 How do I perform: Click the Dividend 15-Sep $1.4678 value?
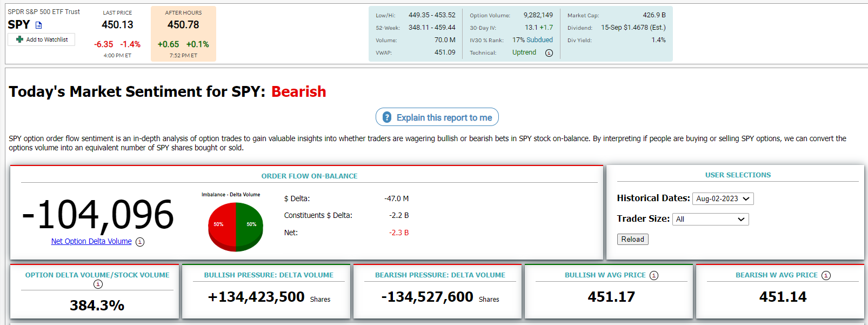(633, 28)
